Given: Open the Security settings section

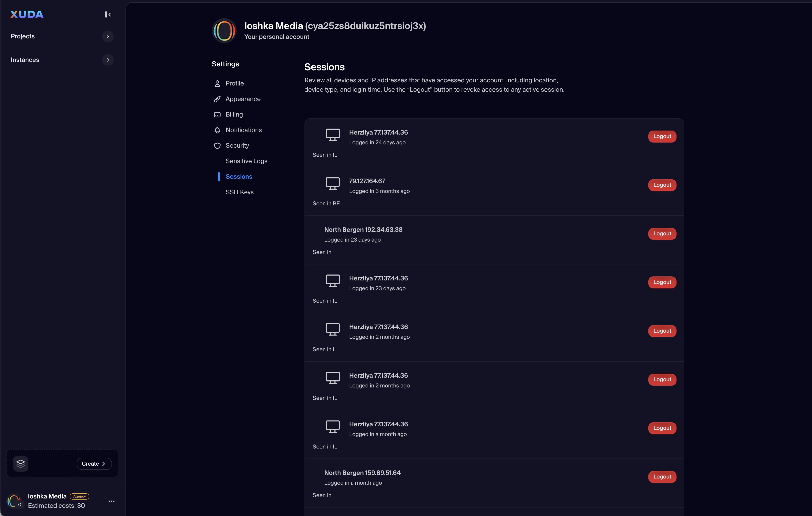Looking at the screenshot, I should [237, 146].
